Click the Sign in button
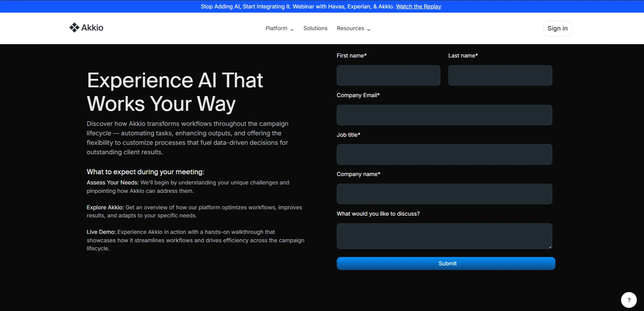 (x=557, y=28)
